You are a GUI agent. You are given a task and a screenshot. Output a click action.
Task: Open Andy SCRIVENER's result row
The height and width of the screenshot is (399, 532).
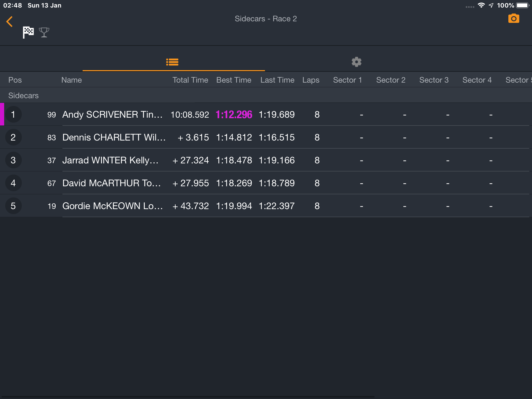[x=266, y=114]
